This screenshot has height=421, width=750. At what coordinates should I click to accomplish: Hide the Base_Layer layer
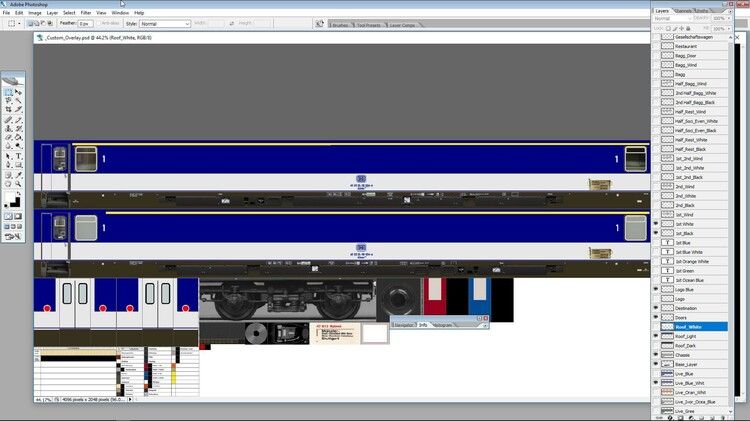click(x=656, y=364)
